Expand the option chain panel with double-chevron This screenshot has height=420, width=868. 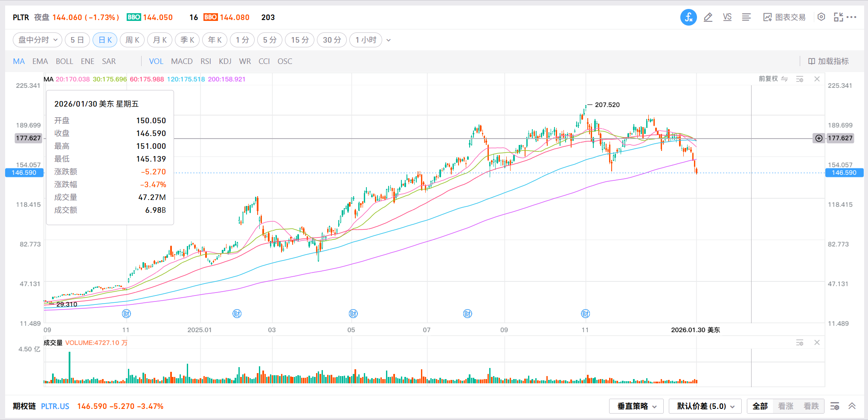click(852, 406)
